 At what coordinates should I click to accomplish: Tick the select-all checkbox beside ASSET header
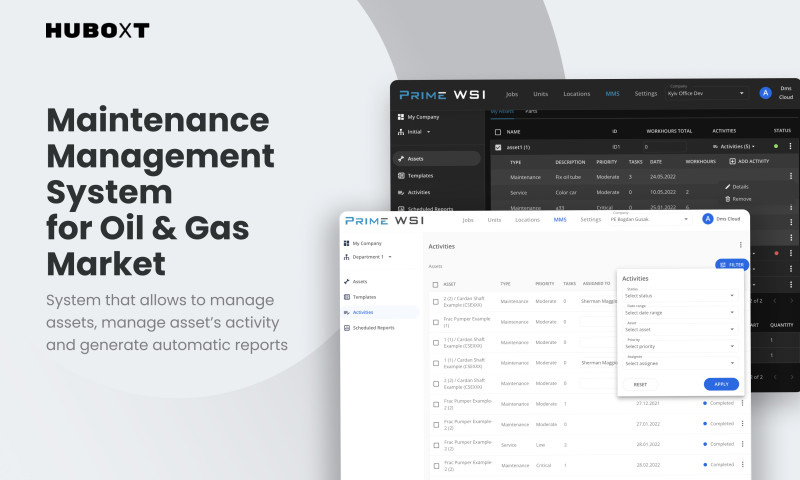[435, 285]
